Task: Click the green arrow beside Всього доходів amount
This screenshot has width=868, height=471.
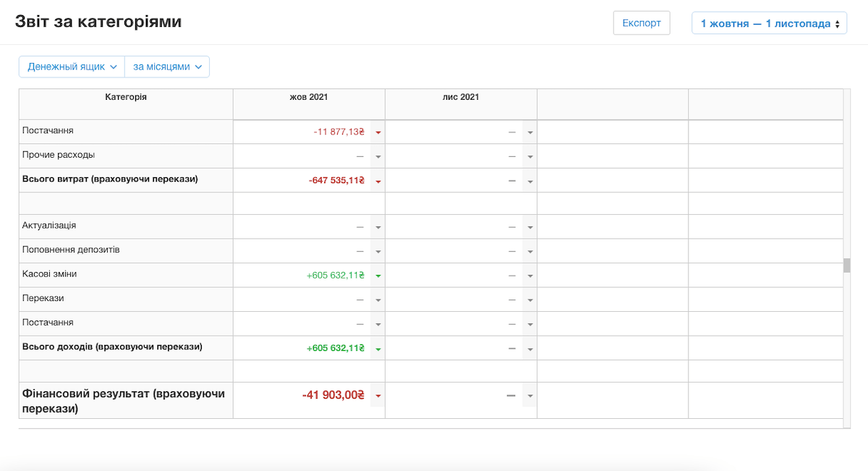Action: [378, 349]
